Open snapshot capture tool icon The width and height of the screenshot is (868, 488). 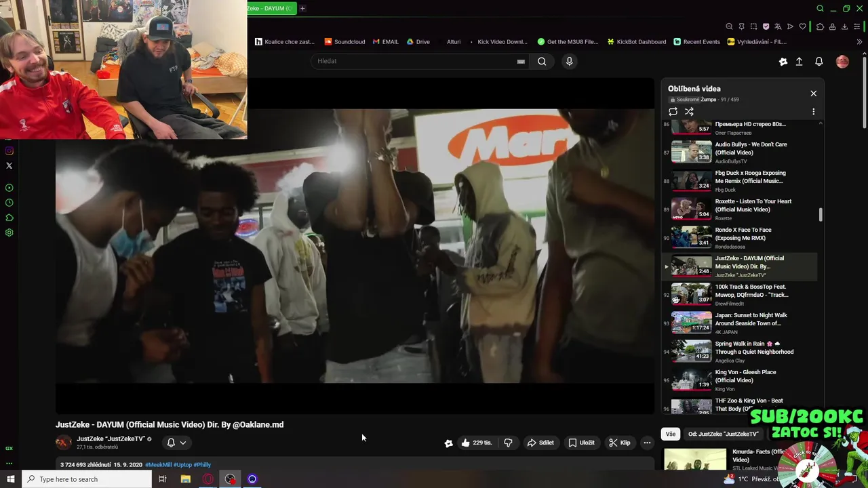click(753, 26)
